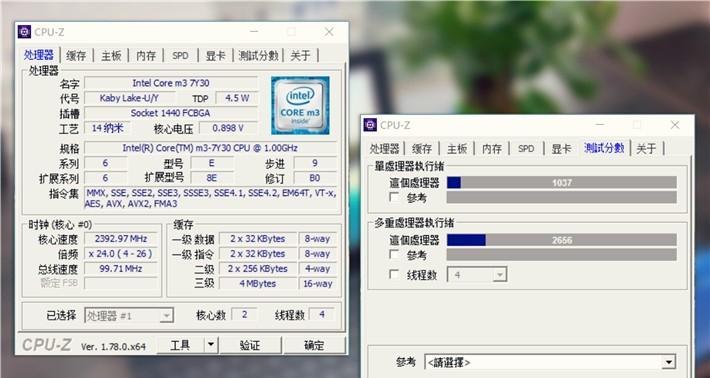Open the 處理器 #1 selection dropdown
Image resolution: width=710 pixels, height=378 pixels.
129,316
